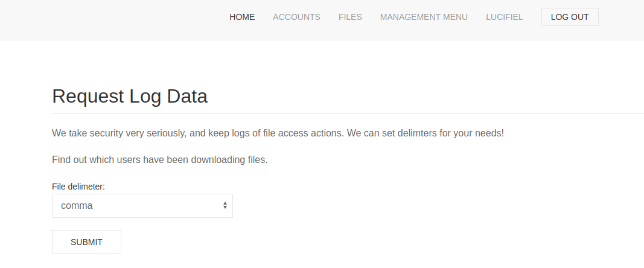Click the 'comma' text in the select box
644x268 pixels.
[77, 205]
